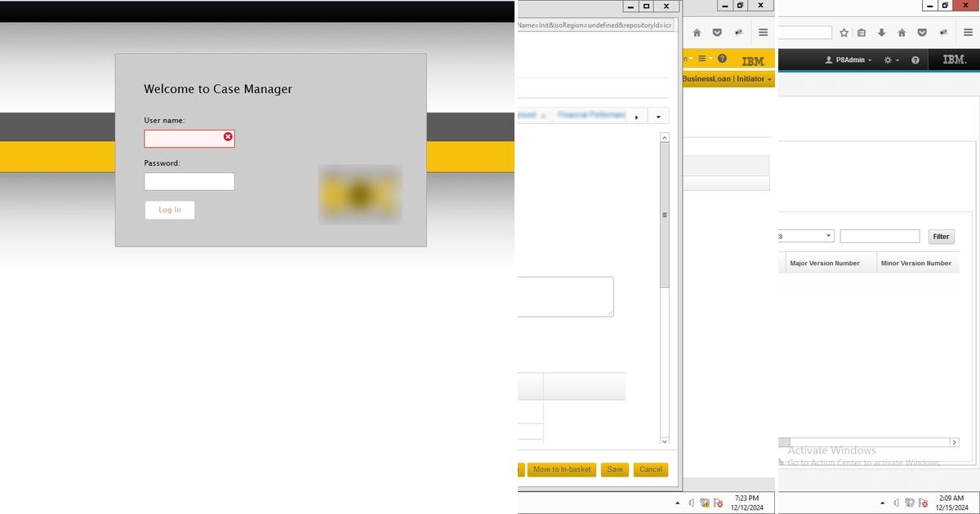The width and height of the screenshot is (980, 514).
Task: Show hidden tray icons beside 2:09 AM clock
Action: coord(883,503)
